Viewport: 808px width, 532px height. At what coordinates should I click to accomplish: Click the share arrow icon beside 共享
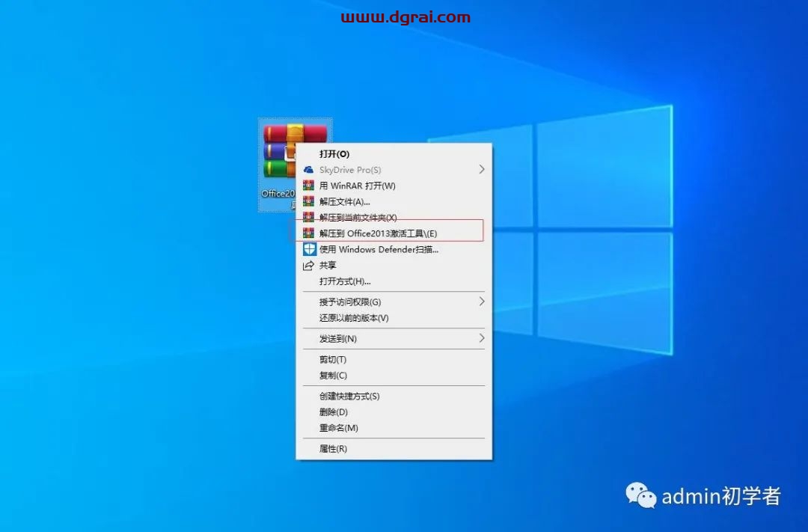[x=308, y=266]
